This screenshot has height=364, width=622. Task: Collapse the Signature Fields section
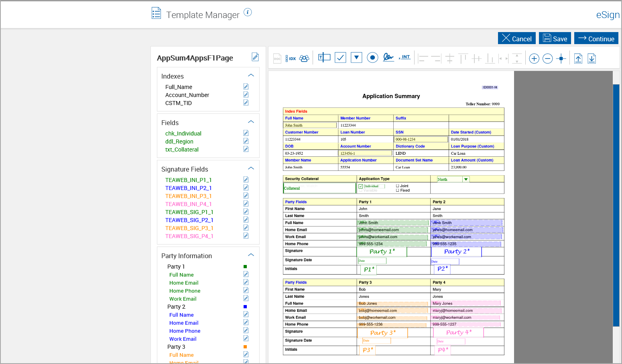(251, 168)
